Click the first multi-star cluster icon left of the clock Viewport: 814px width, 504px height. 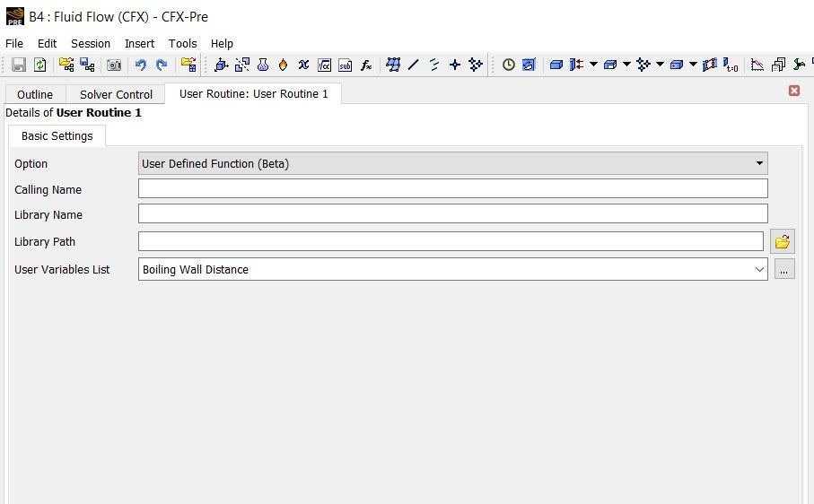476,65
